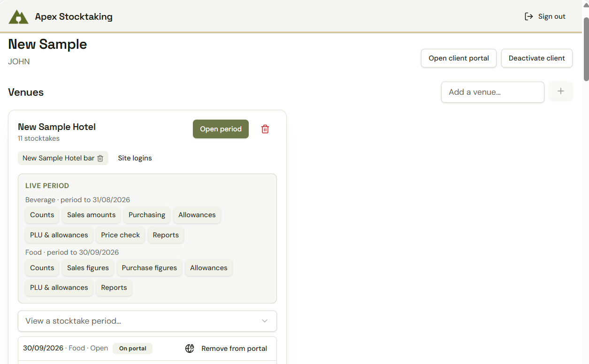
Task: Open Food Reports
Action: click(x=114, y=288)
